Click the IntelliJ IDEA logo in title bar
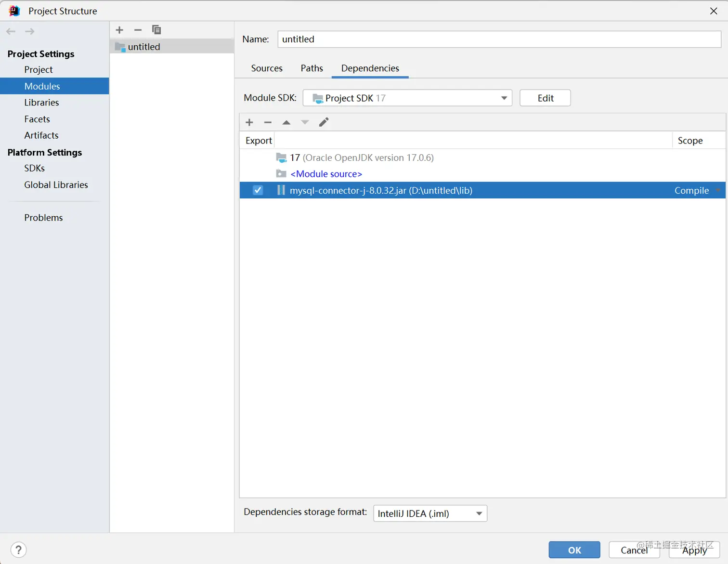Screen dimensions: 728x564 tap(14, 11)
